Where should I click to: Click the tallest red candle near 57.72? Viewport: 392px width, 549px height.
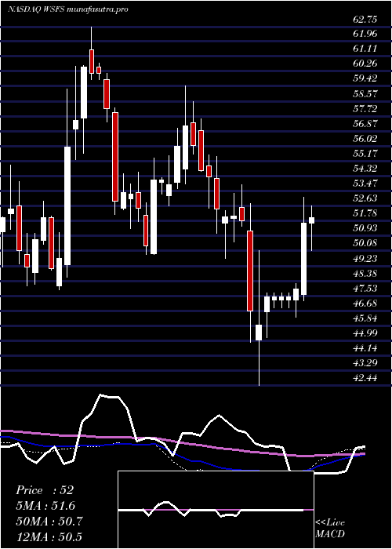(x=115, y=157)
